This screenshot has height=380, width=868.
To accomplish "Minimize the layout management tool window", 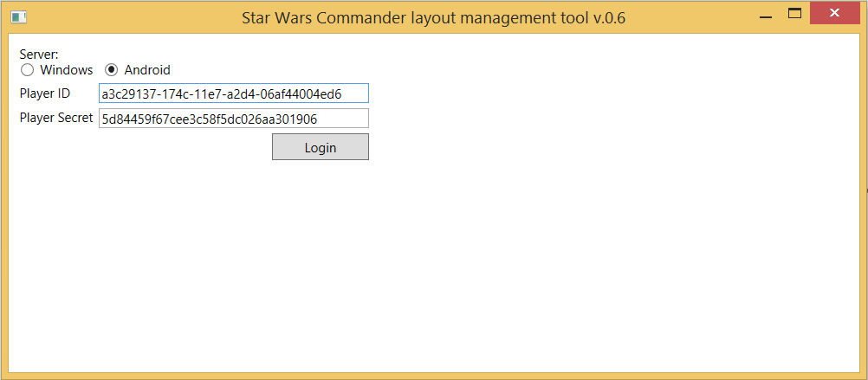I will click(766, 17).
